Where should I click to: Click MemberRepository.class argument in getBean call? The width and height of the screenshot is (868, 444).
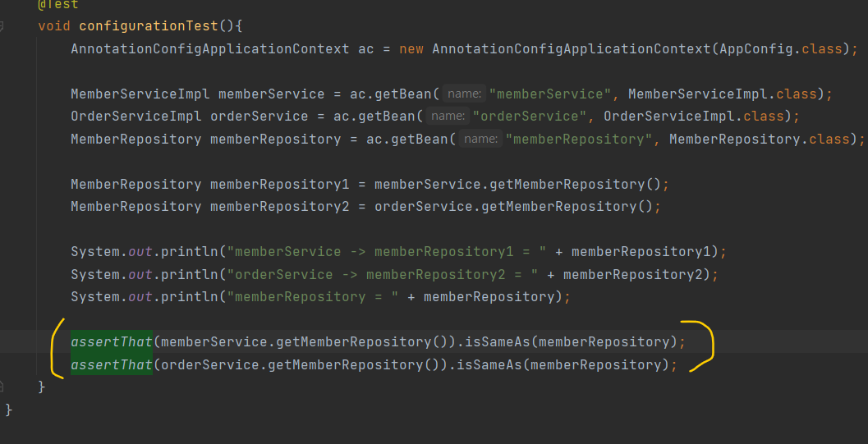(760, 139)
